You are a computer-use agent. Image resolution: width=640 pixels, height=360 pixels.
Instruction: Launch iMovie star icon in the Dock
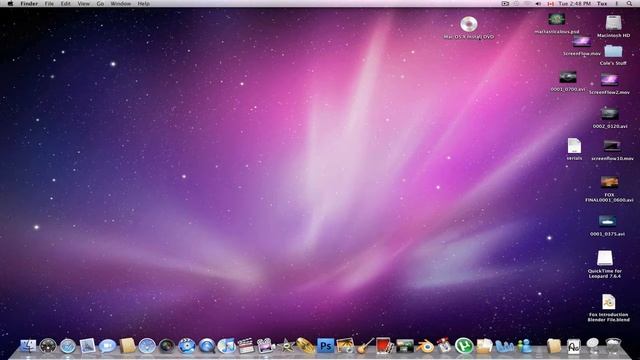(286, 346)
